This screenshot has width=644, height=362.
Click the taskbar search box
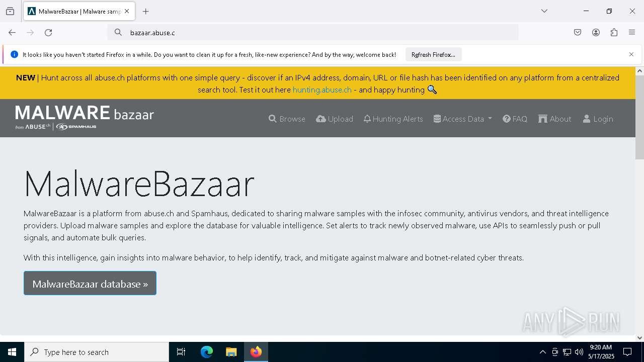(x=97, y=352)
